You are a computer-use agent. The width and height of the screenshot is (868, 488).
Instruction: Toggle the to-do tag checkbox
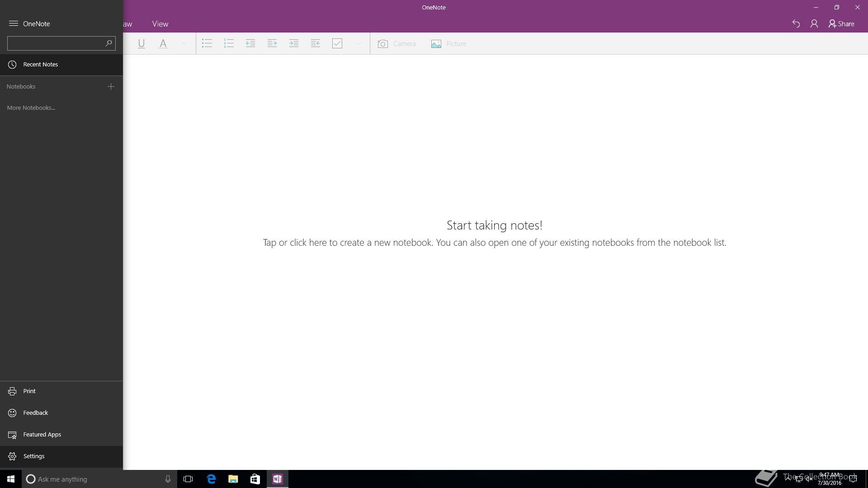[337, 44]
